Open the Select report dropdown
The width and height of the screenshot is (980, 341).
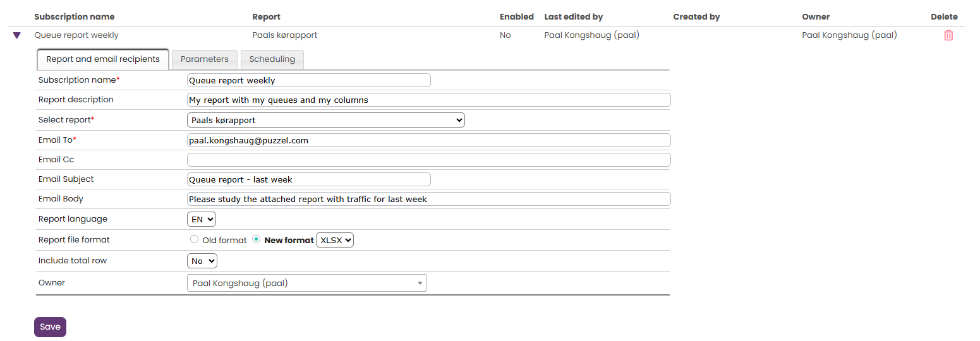[x=326, y=120]
